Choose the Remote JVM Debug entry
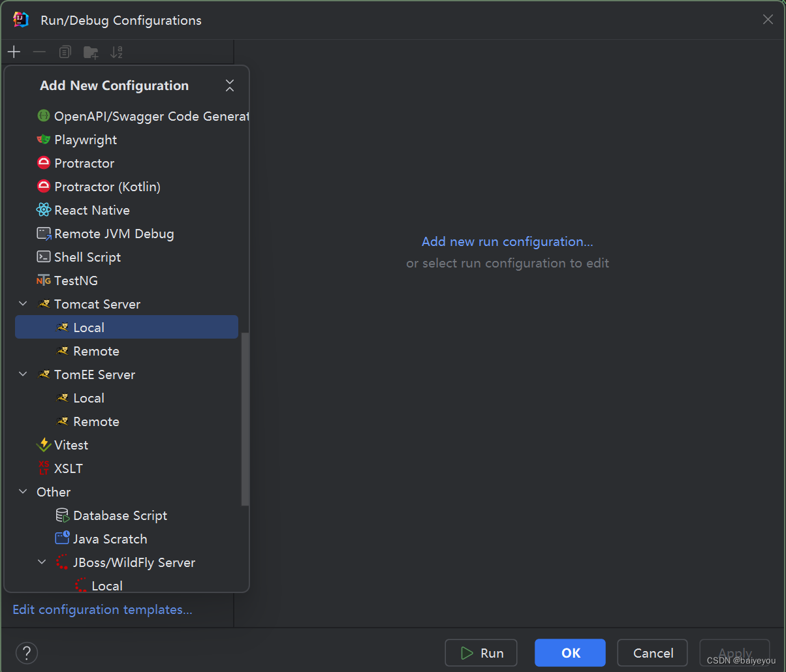786x672 pixels. [x=127, y=234]
